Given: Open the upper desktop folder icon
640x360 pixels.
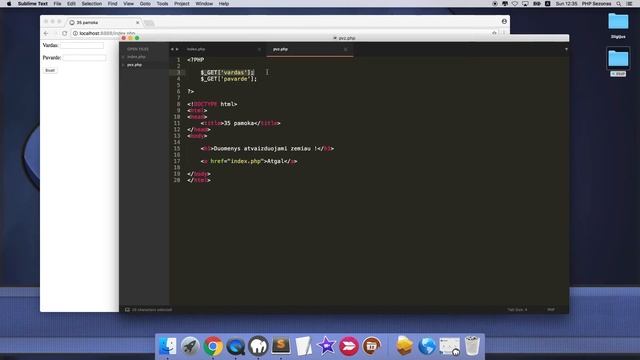Looking at the screenshot, I should coord(618,21).
